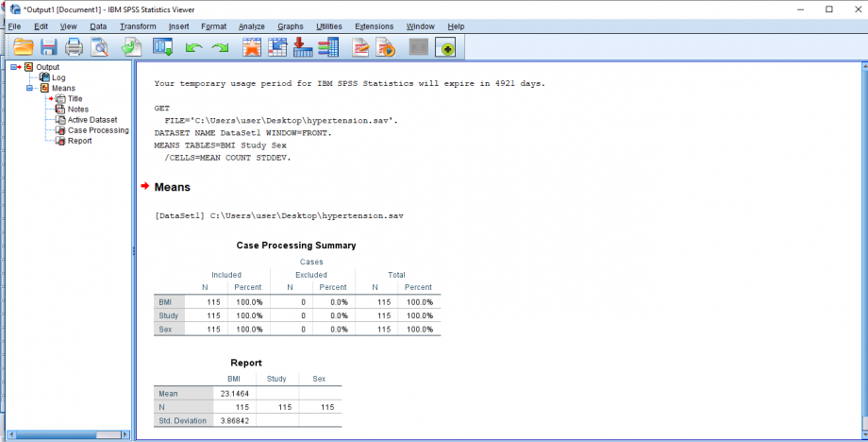The height and width of the screenshot is (442, 868).
Task: Click the green plus icon in toolbar
Action: (444, 47)
